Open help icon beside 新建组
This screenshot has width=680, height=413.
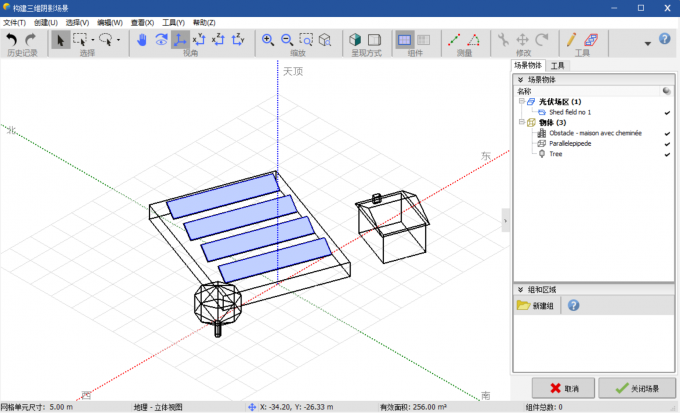coord(573,305)
